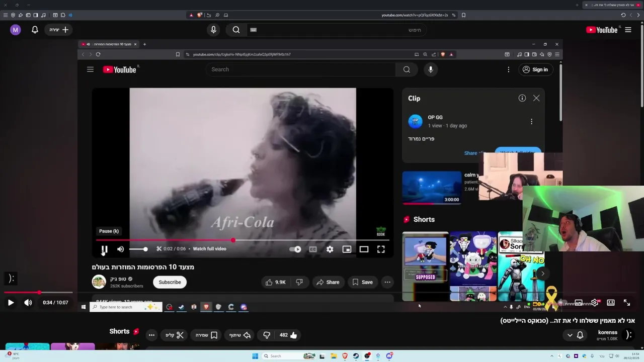Viewport: 644px width, 362px height.
Task: Focus the inner YouTube Search box
Action: click(301, 69)
